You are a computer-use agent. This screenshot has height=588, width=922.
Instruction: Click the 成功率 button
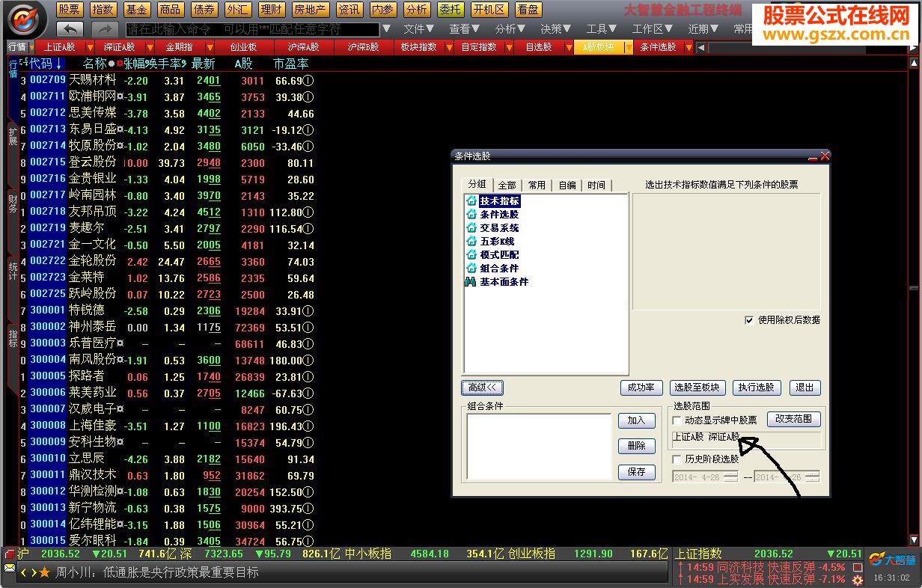pos(641,388)
